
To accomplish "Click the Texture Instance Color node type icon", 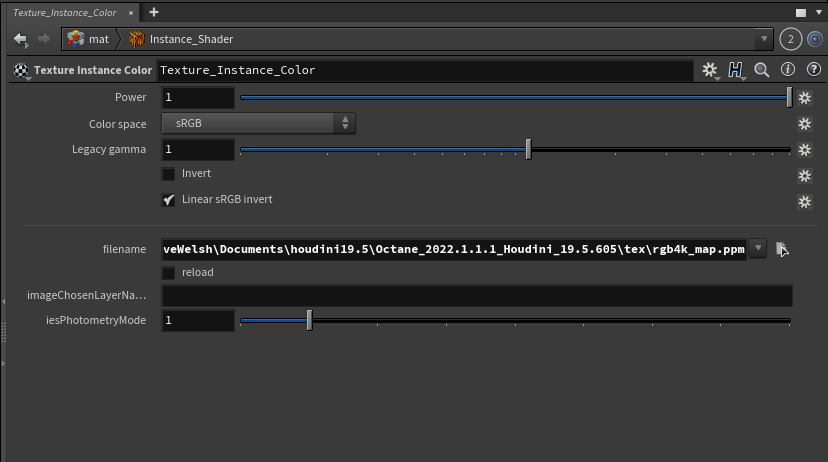I will tap(21, 70).
